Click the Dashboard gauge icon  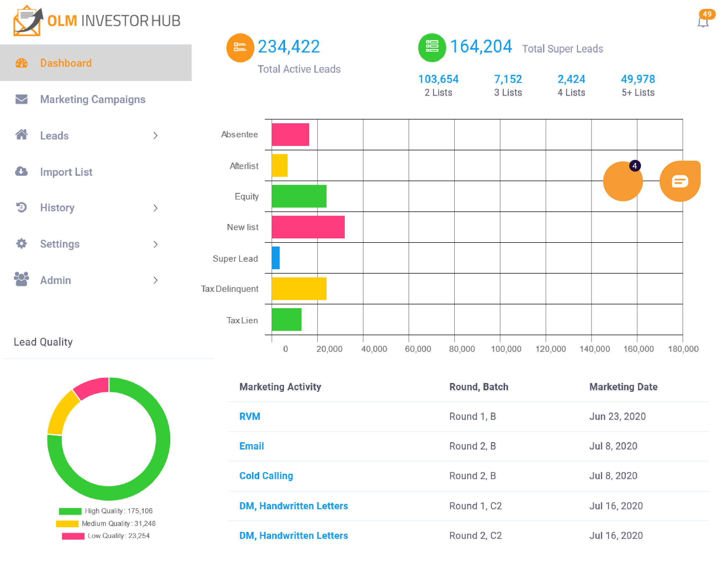point(22,63)
